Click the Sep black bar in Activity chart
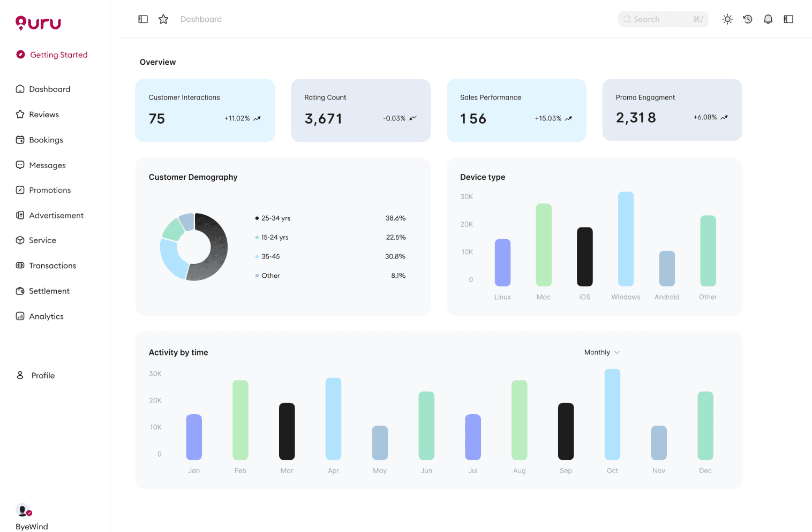 [566, 431]
